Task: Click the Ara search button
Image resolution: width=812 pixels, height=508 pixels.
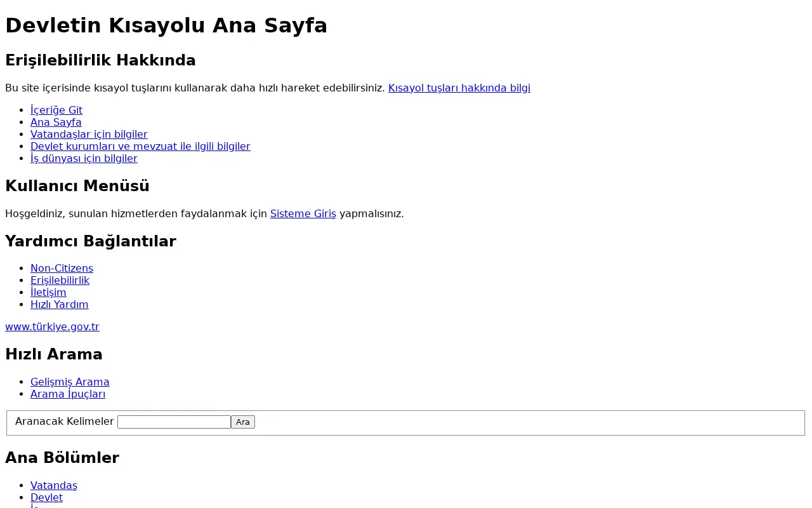Action: pyautogui.click(x=243, y=422)
